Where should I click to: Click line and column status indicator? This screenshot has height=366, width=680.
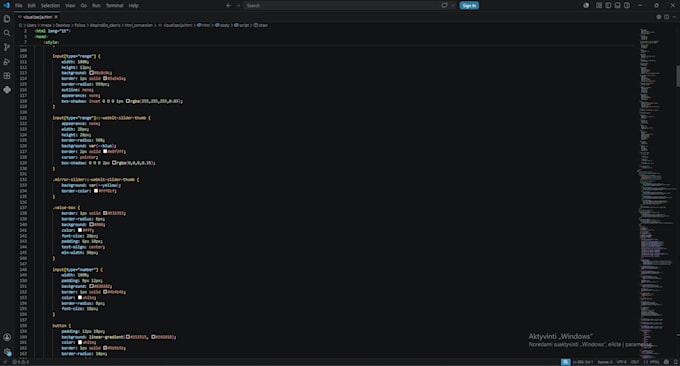point(583,362)
